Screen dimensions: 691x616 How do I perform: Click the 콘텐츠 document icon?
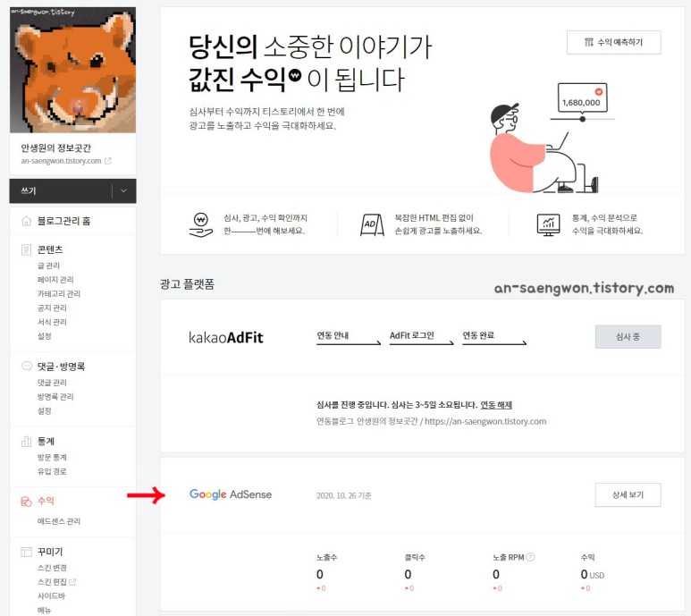[x=27, y=249]
